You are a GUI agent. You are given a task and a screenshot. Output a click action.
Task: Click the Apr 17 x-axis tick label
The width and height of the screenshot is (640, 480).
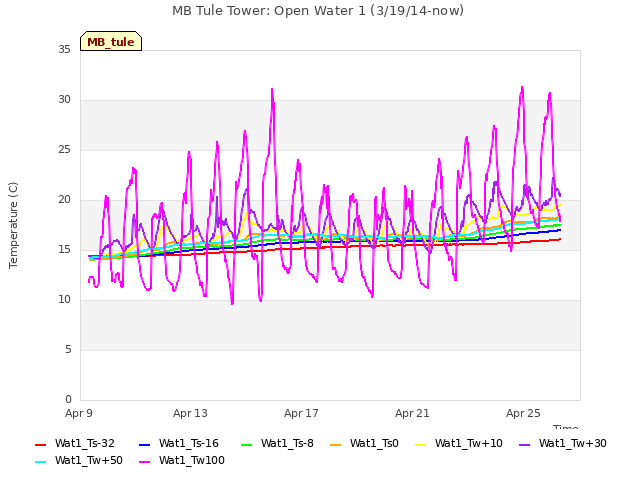click(301, 413)
